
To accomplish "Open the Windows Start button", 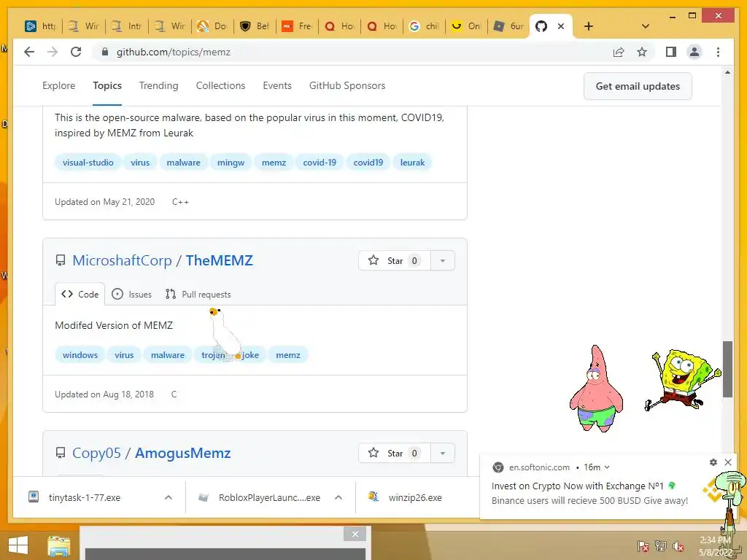I will point(18,545).
